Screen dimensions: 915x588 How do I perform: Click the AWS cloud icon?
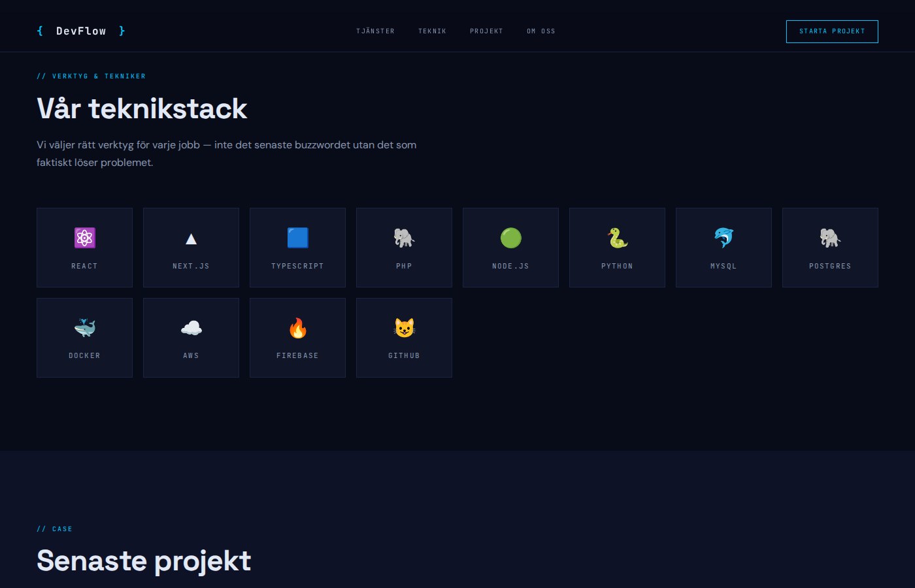[191, 328]
